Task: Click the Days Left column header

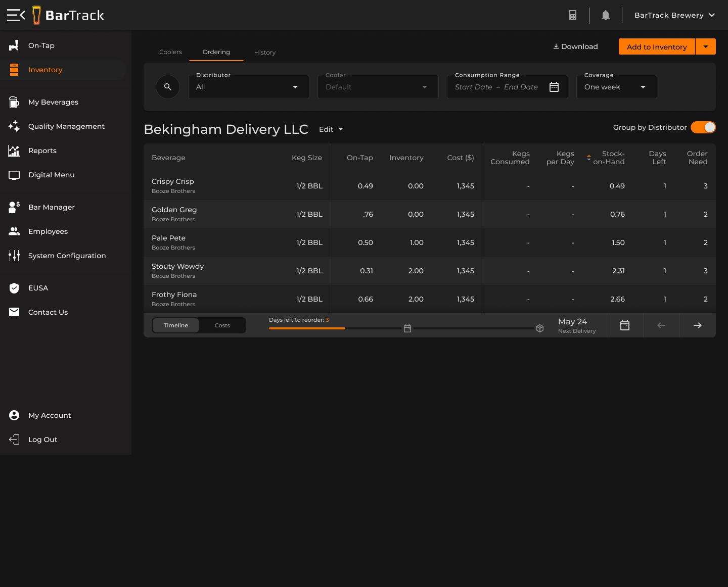Action: coord(658,158)
